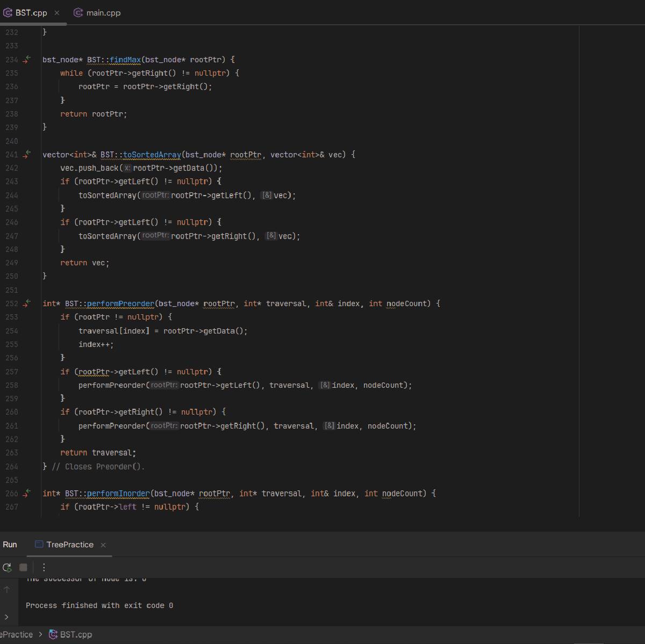Select the TreePractice run tab

69,545
